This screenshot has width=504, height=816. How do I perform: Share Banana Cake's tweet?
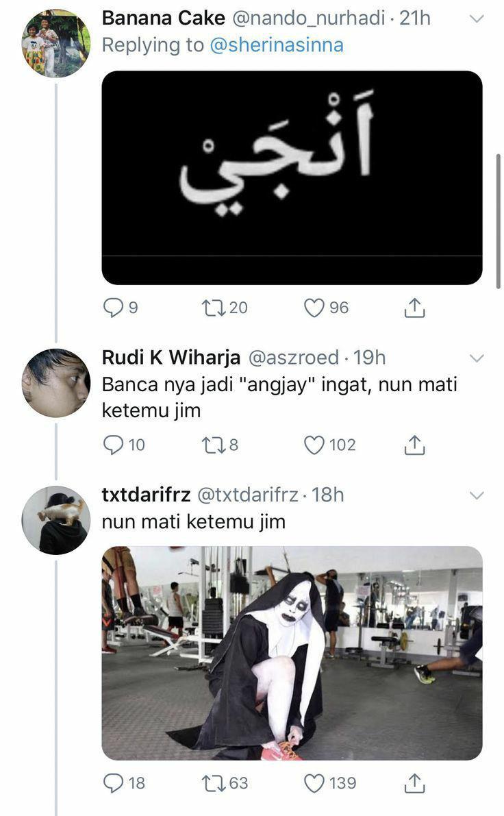coord(414,308)
